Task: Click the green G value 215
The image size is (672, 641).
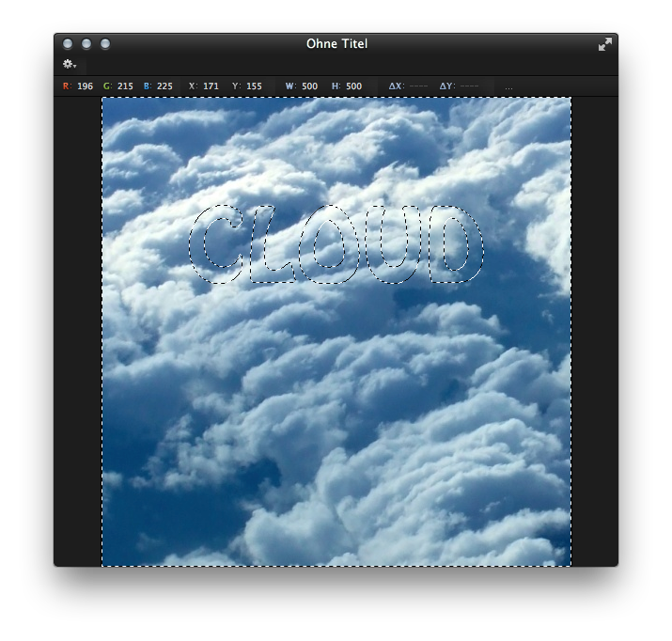Action: pyautogui.click(x=125, y=86)
